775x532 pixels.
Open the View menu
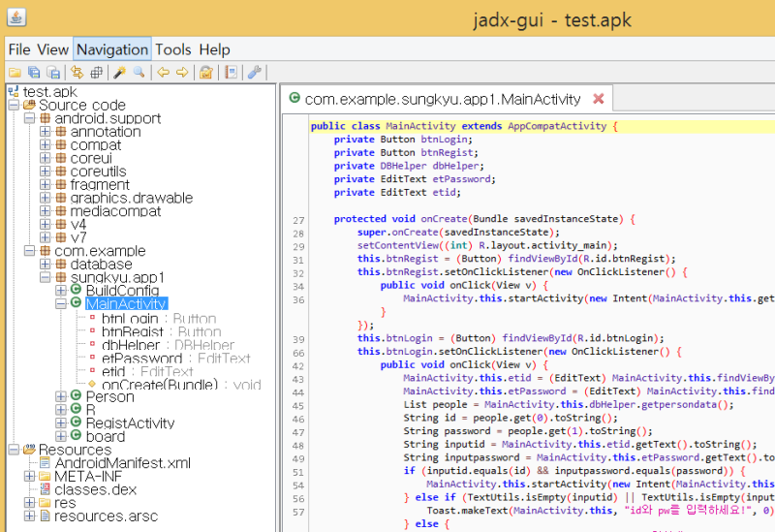[x=53, y=49]
